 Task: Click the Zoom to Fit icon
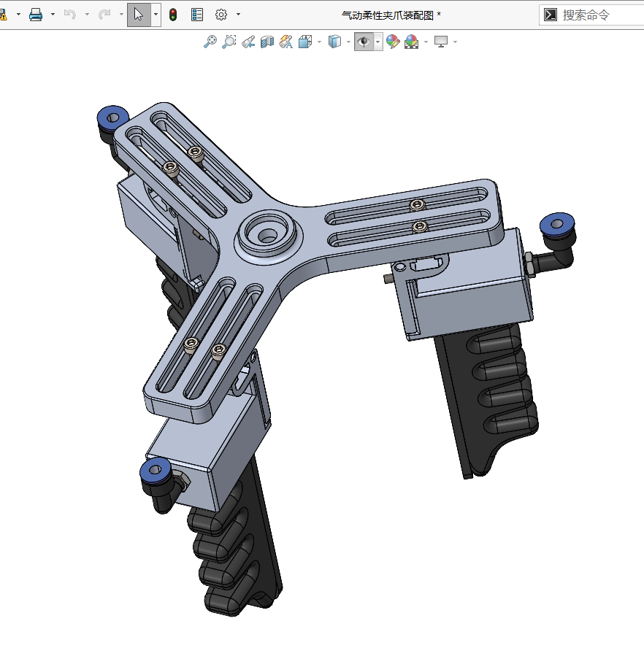click(x=210, y=42)
